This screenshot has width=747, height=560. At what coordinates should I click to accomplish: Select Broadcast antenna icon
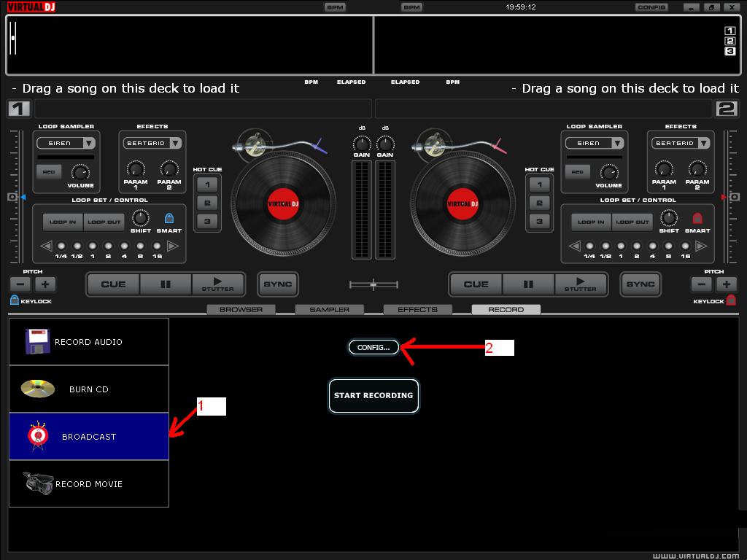(38, 436)
